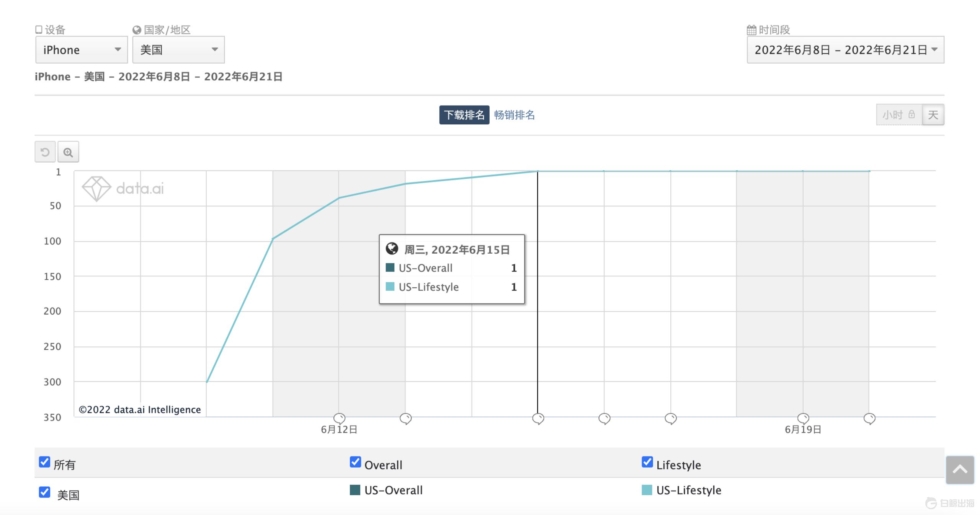980x515 pixels.
Task: Click the magnifier zoom-in chart icon
Action: pos(68,152)
